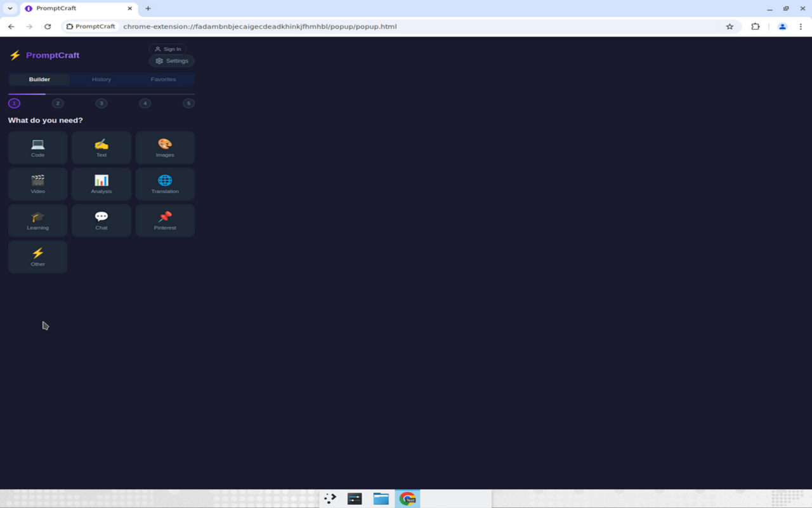Click the Google Chrome taskbar icon

408,498
